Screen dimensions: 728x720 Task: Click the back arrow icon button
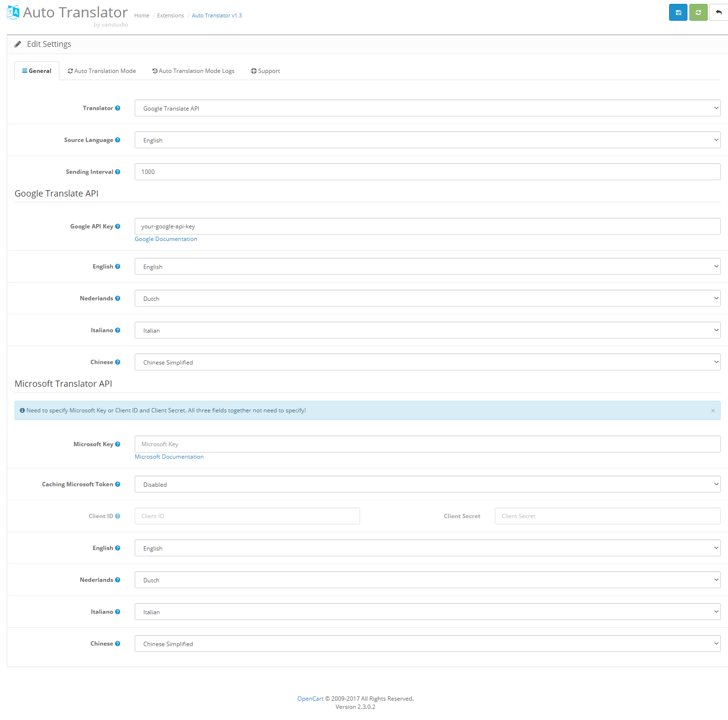(718, 13)
